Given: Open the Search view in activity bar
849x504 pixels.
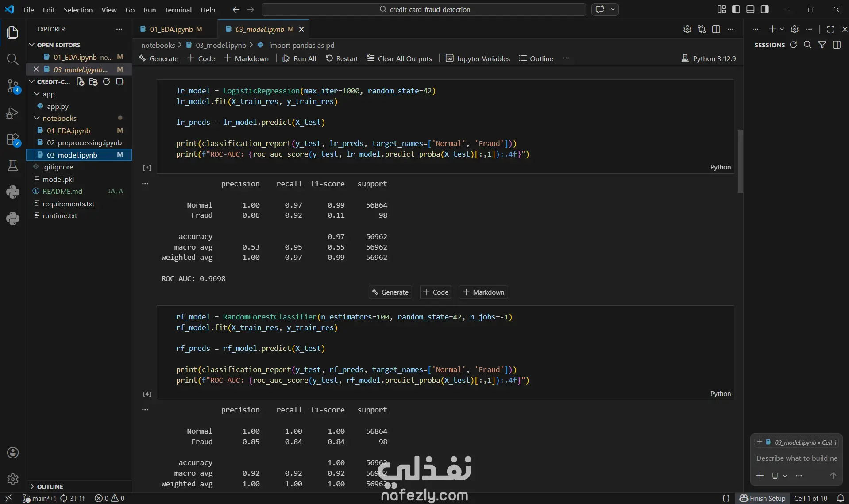Looking at the screenshot, I should coord(12,59).
